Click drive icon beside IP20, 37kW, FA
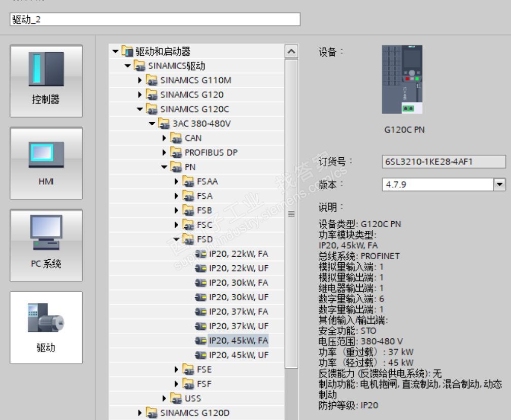511x420 pixels. [x=201, y=311]
